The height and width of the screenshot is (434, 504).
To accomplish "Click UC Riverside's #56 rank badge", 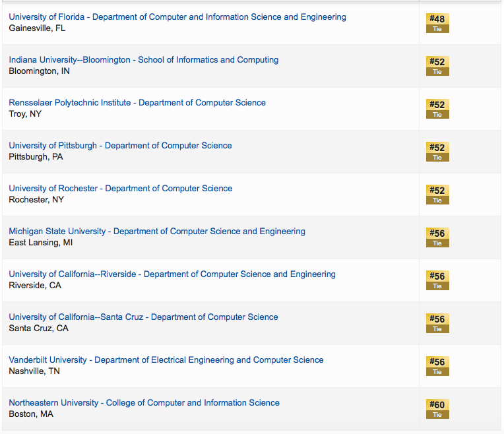I will click(437, 280).
